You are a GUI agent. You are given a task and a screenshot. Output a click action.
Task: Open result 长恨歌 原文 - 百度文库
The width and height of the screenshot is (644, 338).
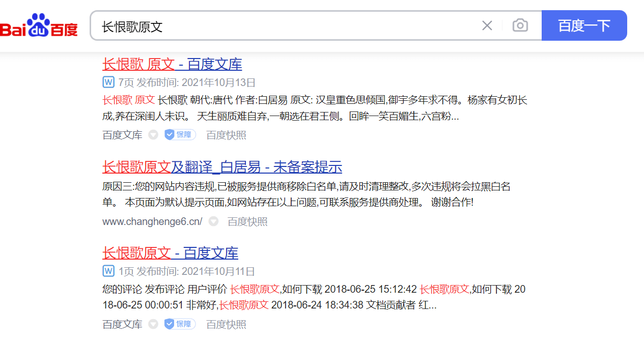pos(172,64)
